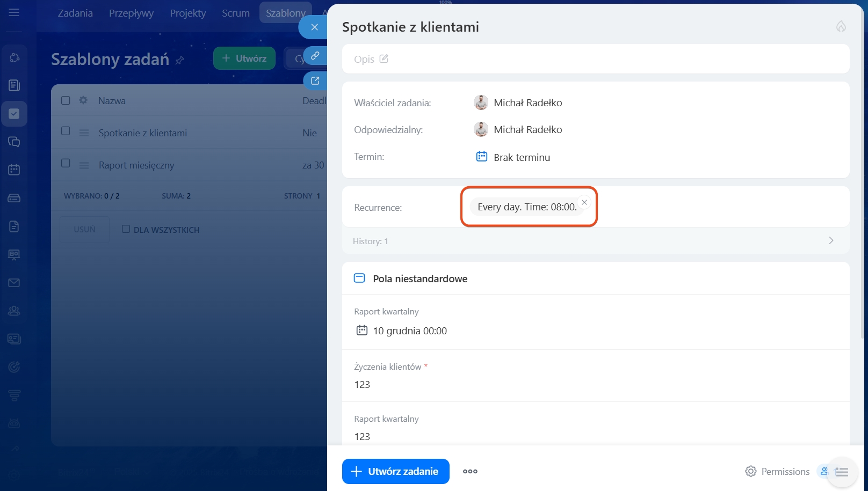Open the Raport miesięczny row drag menu
868x491 pixels.
pos(84,165)
